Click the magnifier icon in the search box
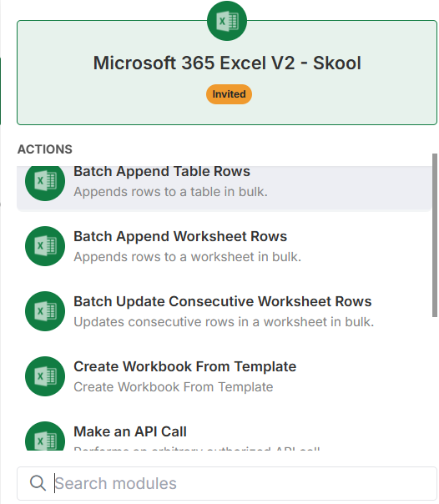The image size is (439, 504). pyautogui.click(x=38, y=483)
